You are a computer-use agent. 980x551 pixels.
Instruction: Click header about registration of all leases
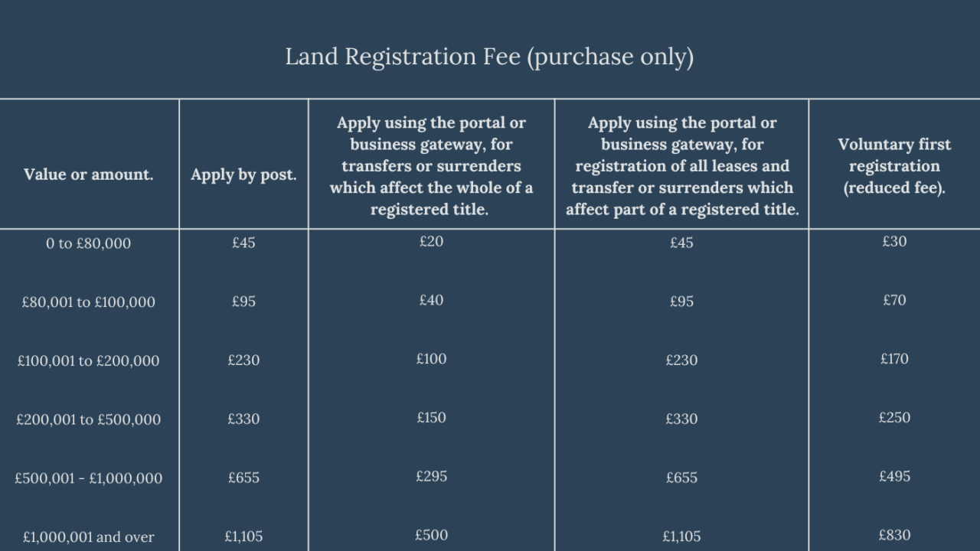(x=681, y=166)
